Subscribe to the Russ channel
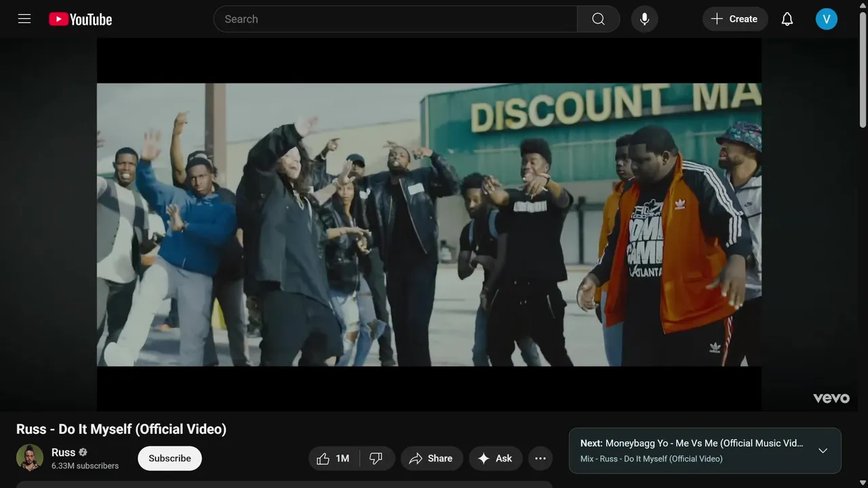 click(x=170, y=458)
